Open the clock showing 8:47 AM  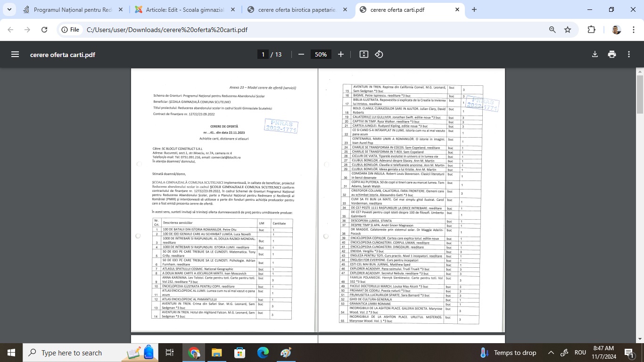point(603,353)
